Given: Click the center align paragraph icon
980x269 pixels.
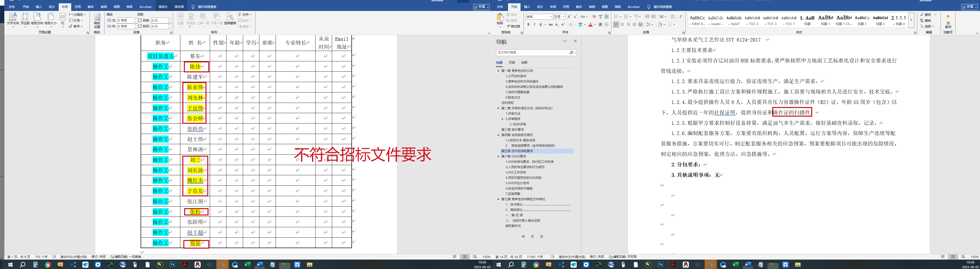Looking at the screenshot, I should click(x=622, y=25).
